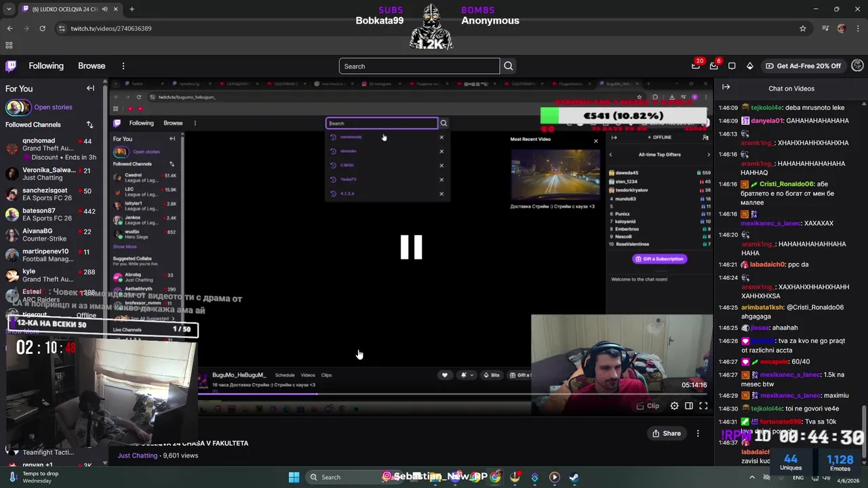Viewport: 868px width, 488px height.
Task: Click chat username Cristi_Ronaldo06
Action: 786,184
